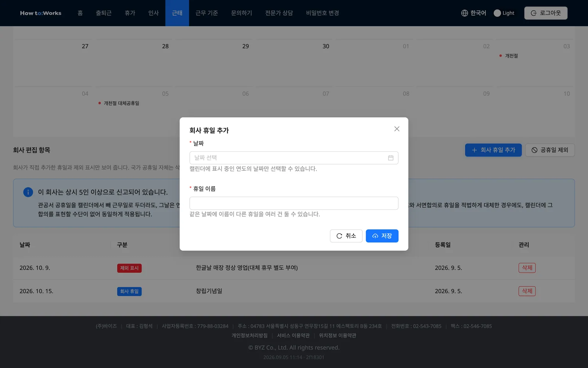588x368 pixels.
Task: Save the holiday with 저장 button
Action: pos(382,236)
